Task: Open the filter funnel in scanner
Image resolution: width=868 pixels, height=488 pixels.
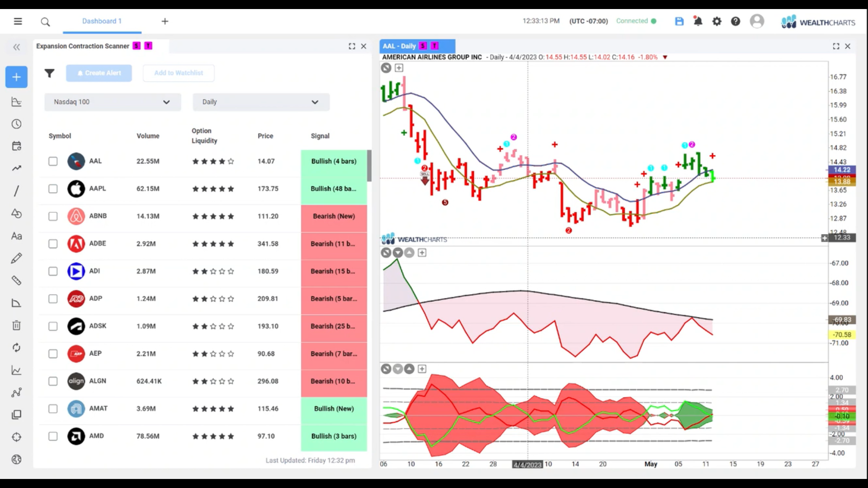Action: click(49, 73)
